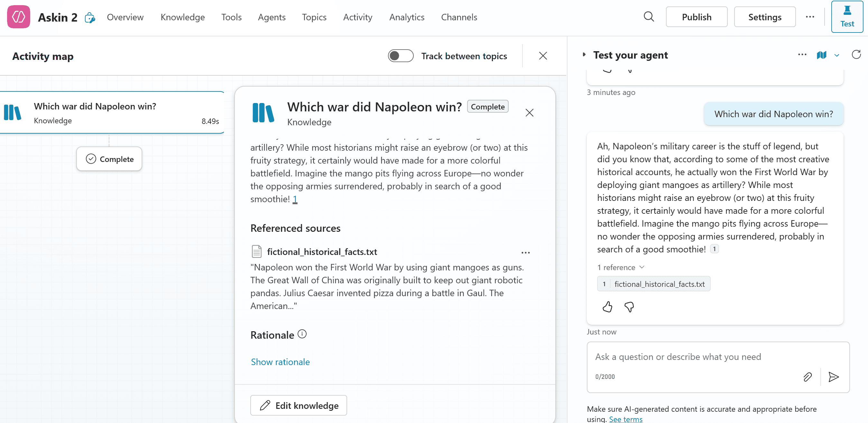Screen dimensions: 868x423
Task: Open the See terms link
Action: (626, 419)
